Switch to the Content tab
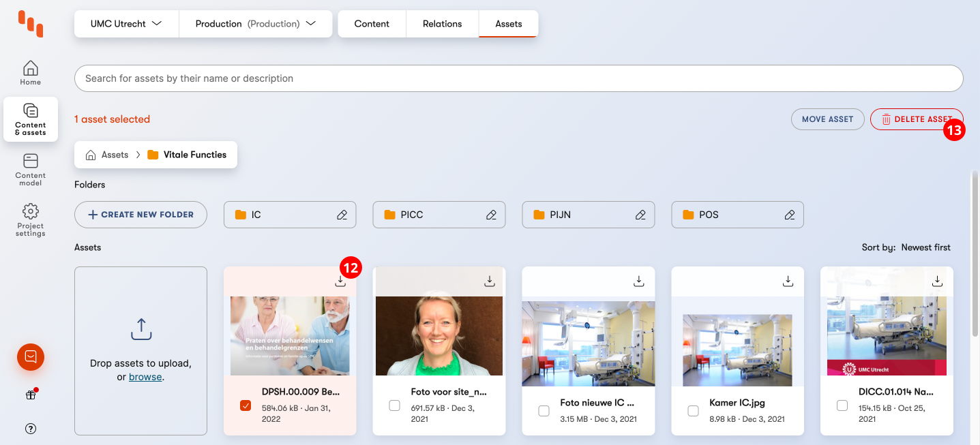This screenshot has height=445, width=980. pos(372,24)
